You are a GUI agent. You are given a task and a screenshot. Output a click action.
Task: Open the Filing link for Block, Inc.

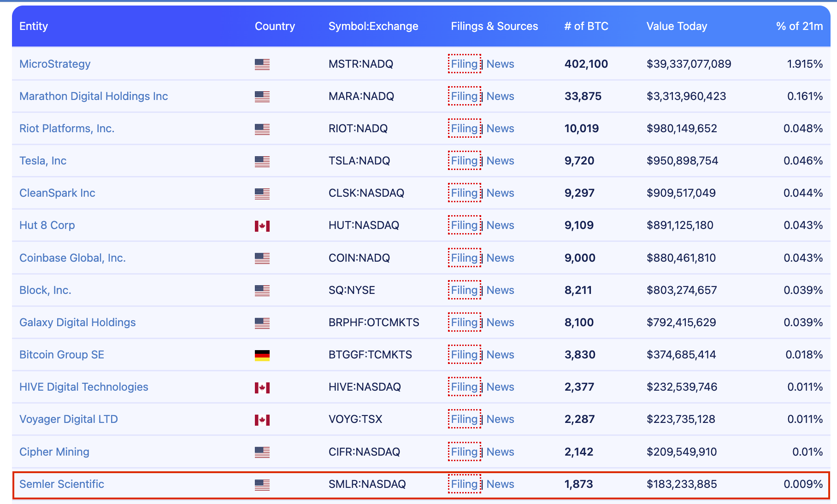[x=464, y=290]
